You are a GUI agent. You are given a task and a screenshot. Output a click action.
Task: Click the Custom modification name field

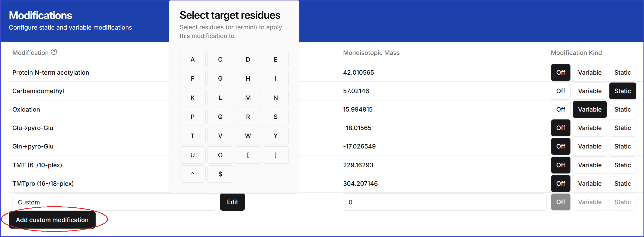(114, 202)
